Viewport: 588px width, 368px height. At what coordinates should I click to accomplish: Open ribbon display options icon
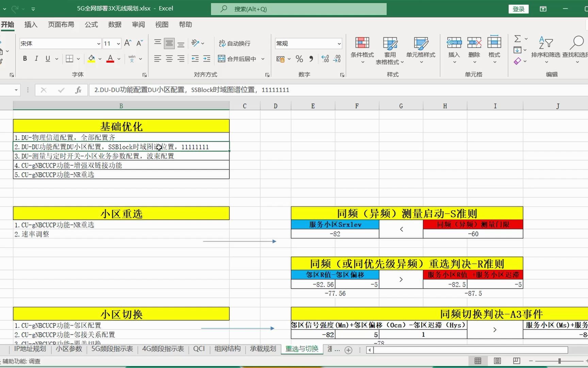[543, 9]
